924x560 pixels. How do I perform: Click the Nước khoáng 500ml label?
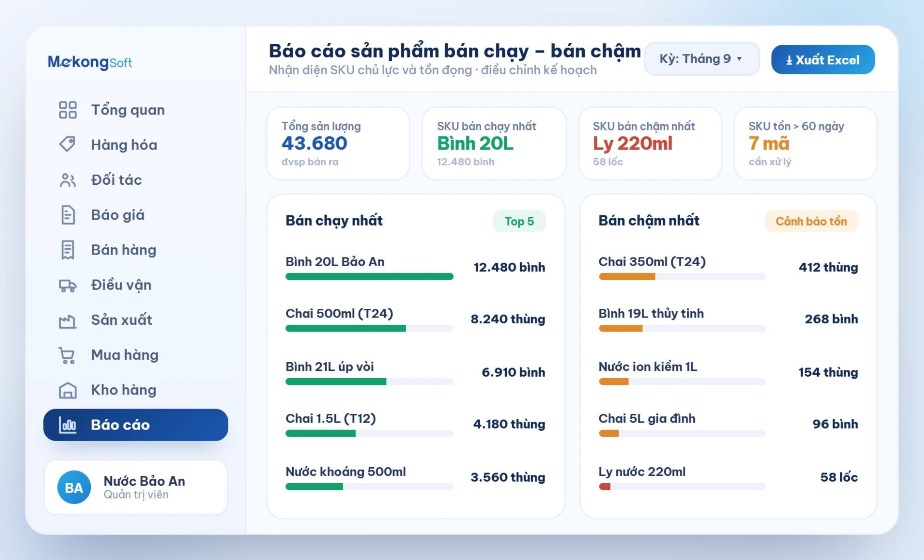click(346, 471)
